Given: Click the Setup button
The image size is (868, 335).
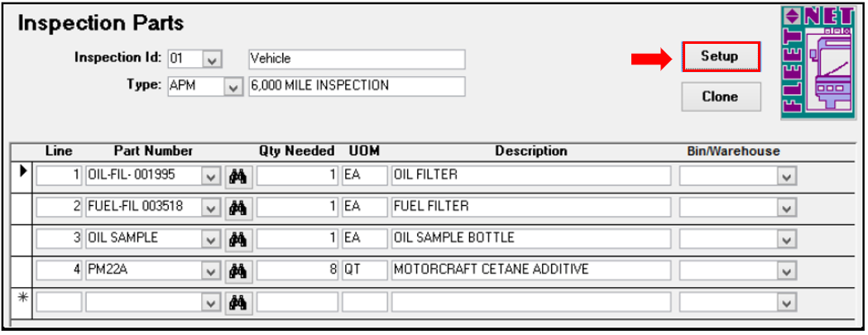Looking at the screenshot, I should click(x=719, y=56).
